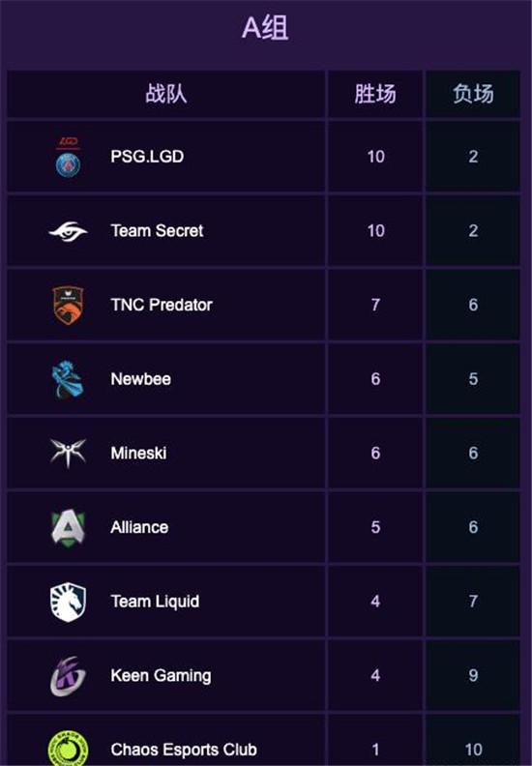The height and width of the screenshot is (766, 532).
Task: Click the Chaos Esports Club logo
Action: 68,749
